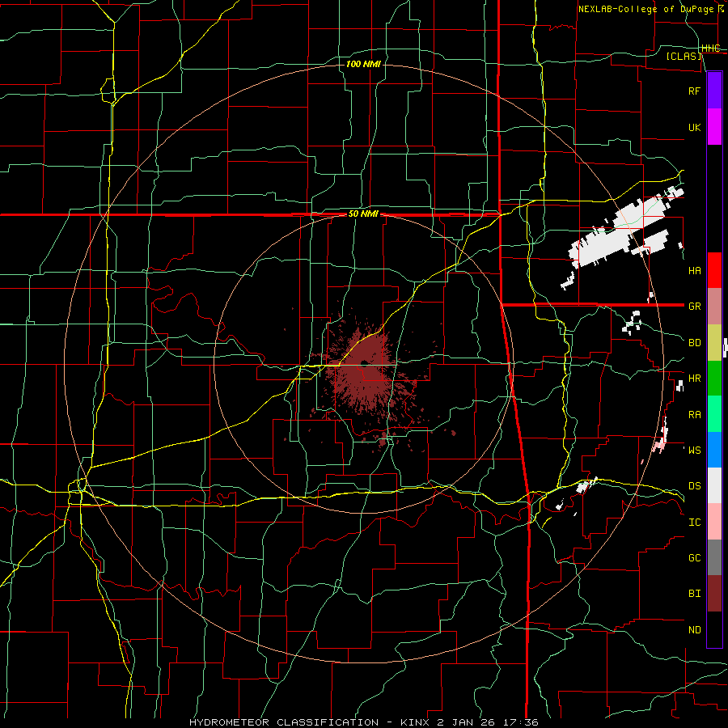The height and width of the screenshot is (728, 728).
Task: Click the DS legend label
Action: pos(695,486)
